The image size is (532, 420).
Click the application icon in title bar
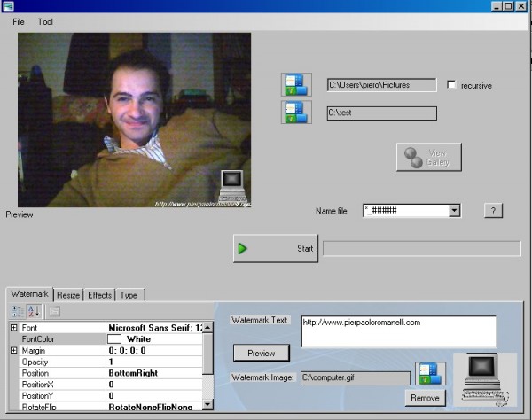pyautogui.click(x=7, y=6)
